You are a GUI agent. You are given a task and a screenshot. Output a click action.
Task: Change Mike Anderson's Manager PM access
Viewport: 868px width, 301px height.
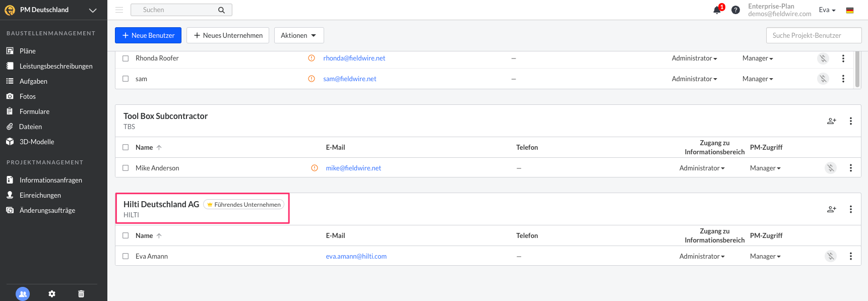coord(765,168)
